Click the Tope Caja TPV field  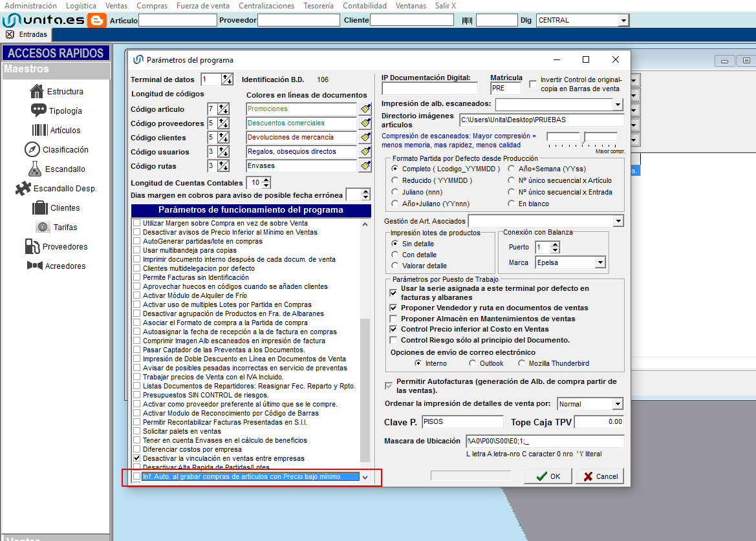click(599, 422)
